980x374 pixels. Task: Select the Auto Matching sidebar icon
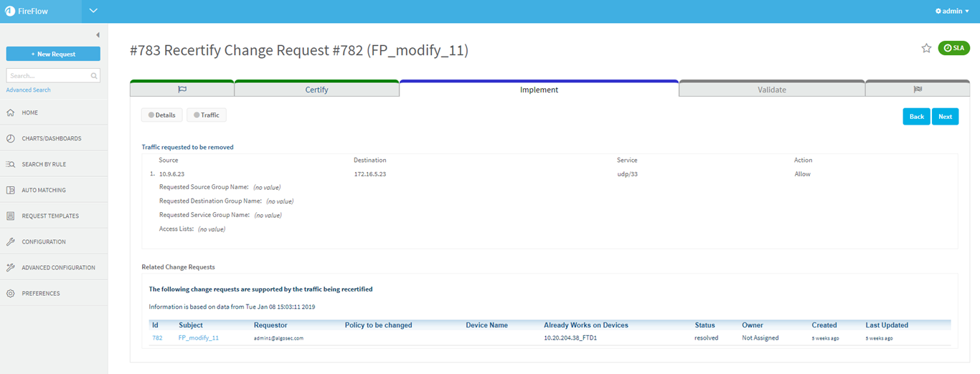11,190
